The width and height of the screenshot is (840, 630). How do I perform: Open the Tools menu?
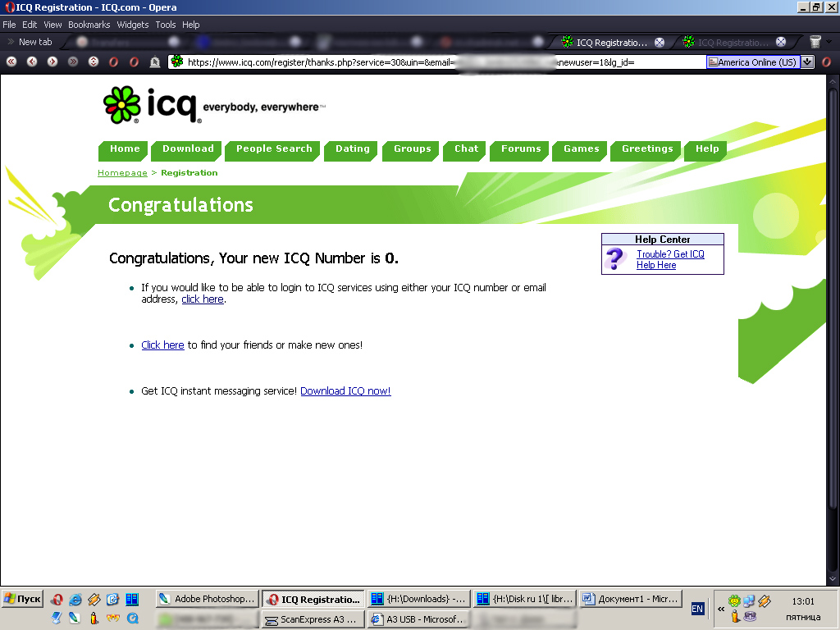(x=166, y=25)
